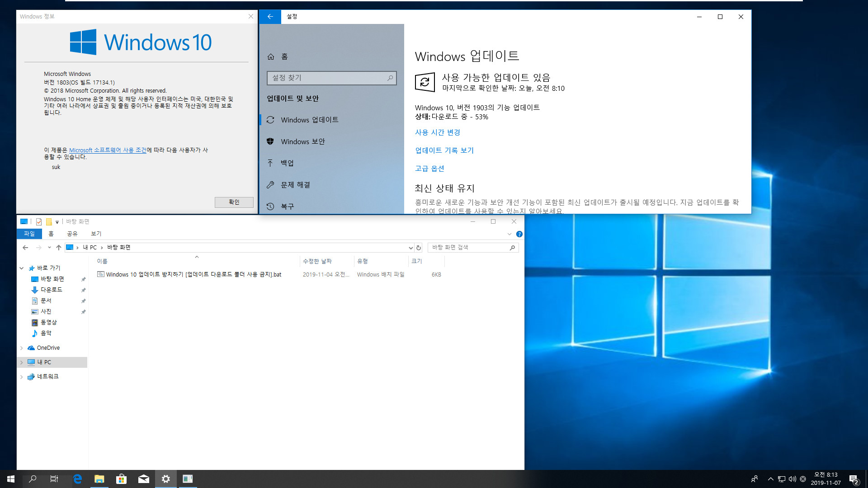Open Microsoft Store from taskbar
This screenshot has width=868, height=488.
[x=121, y=479]
